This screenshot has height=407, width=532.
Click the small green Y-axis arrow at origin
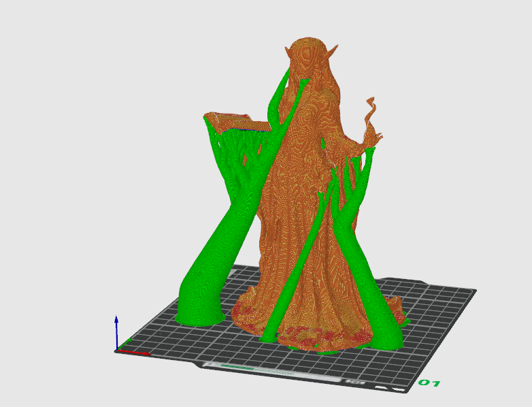click(124, 344)
